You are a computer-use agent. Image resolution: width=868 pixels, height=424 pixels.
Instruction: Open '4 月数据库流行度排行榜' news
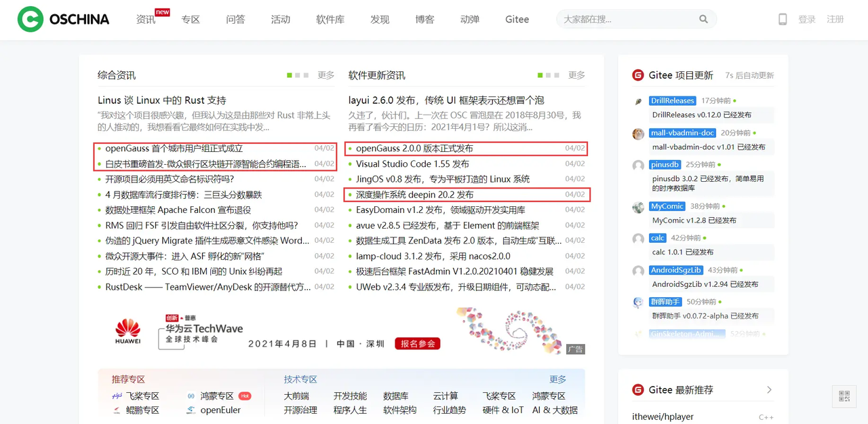tap(184, 195)
